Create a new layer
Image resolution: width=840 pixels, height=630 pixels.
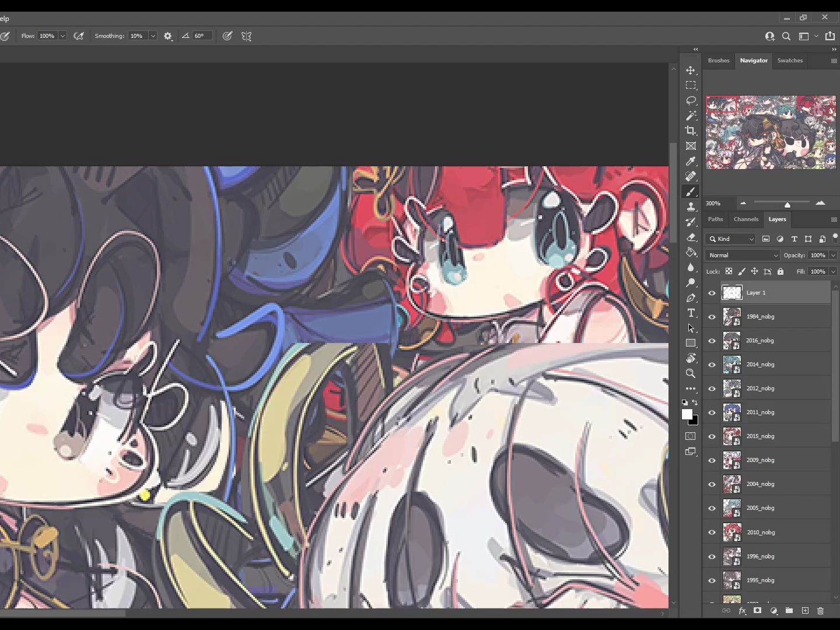[805, 611]
